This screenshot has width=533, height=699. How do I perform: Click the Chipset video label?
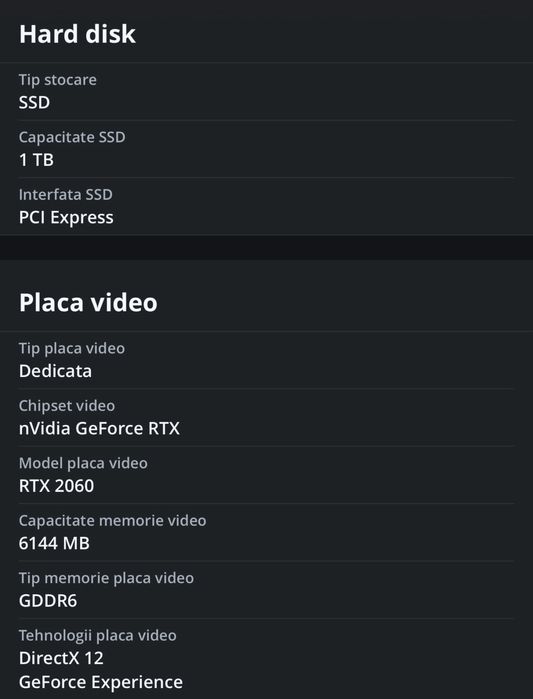click(67, 406)
